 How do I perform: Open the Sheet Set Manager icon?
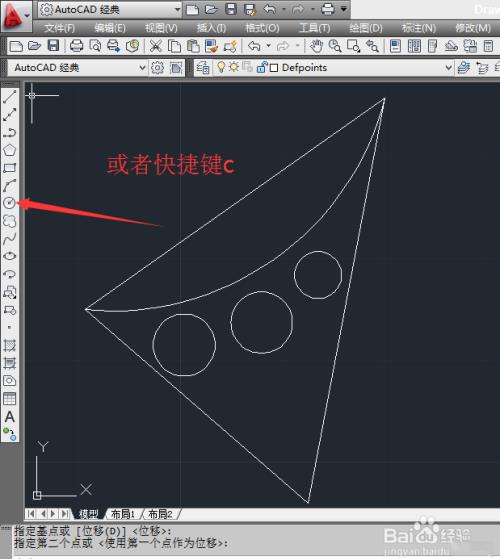click(x=451, y=46)
